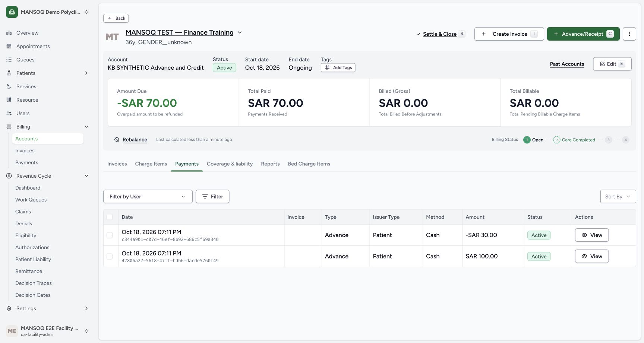
Task: Open the three-dot more options menu
Action: [629, 34]
